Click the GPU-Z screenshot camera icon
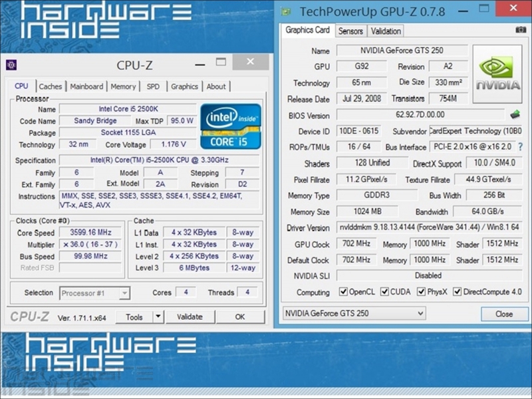 point(521,30)
